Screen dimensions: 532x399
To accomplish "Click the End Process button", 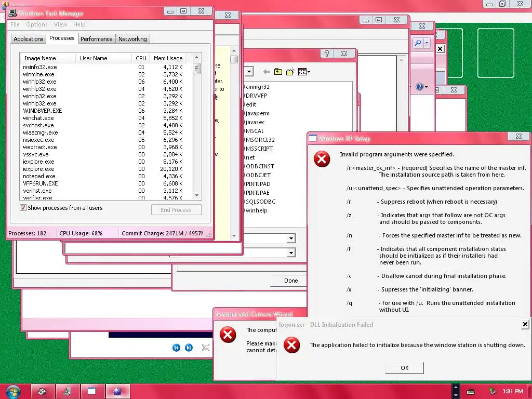I will pyautogui.click(x=176, y=210).
